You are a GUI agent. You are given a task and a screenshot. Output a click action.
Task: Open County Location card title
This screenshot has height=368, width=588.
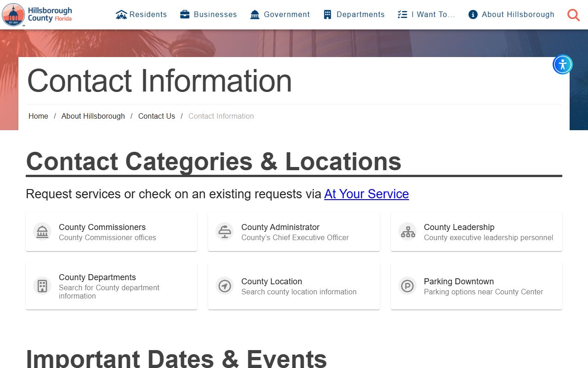coord(271,282)
